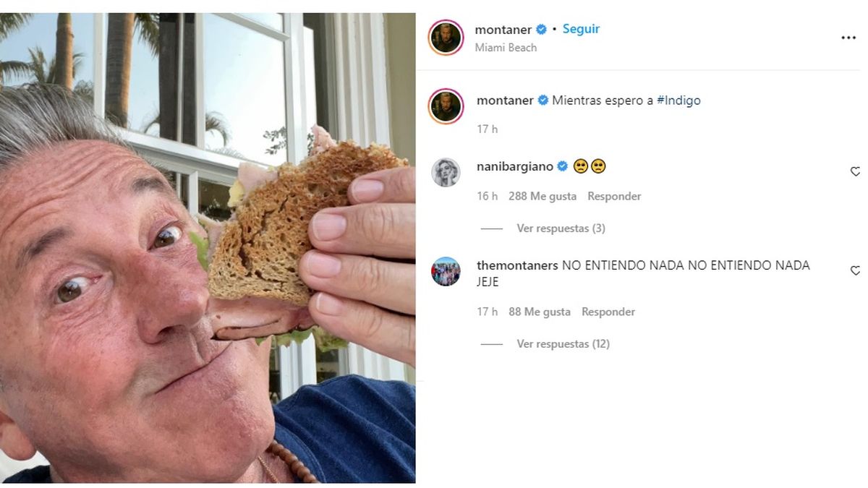Viewport: 868px width, 488px height.
Task: Reply to themontaners' comment via Responder
Action: [x=608, y=312]
